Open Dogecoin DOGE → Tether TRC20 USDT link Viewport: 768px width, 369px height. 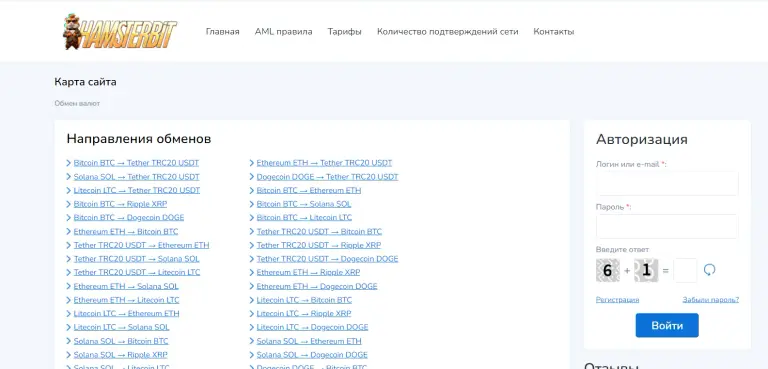[327, 177]
